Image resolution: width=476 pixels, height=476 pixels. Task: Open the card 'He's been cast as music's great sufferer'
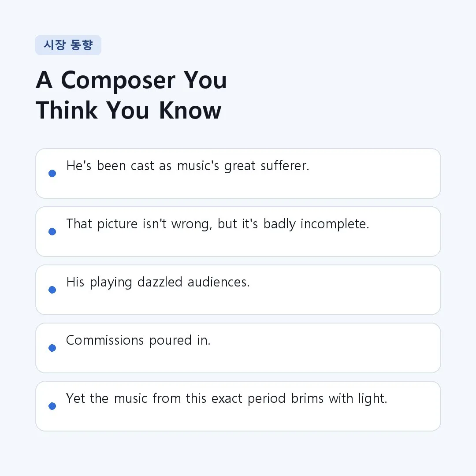tap(238, 173)
